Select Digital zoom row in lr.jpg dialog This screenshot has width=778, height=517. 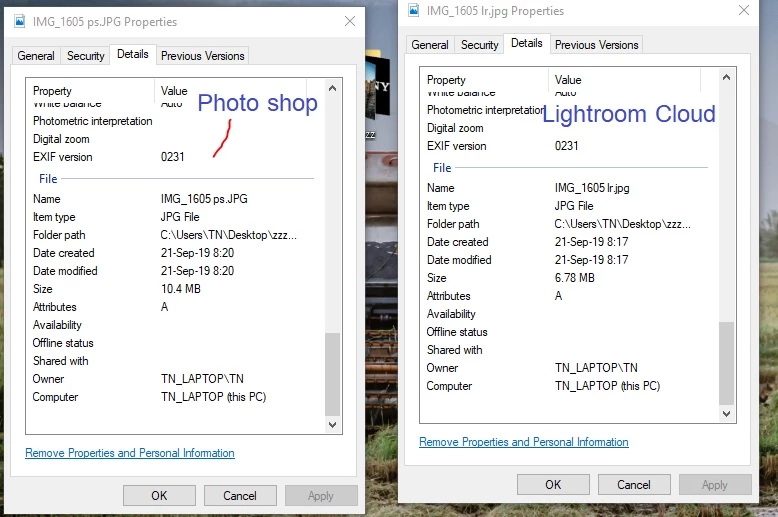coord(569,128)
